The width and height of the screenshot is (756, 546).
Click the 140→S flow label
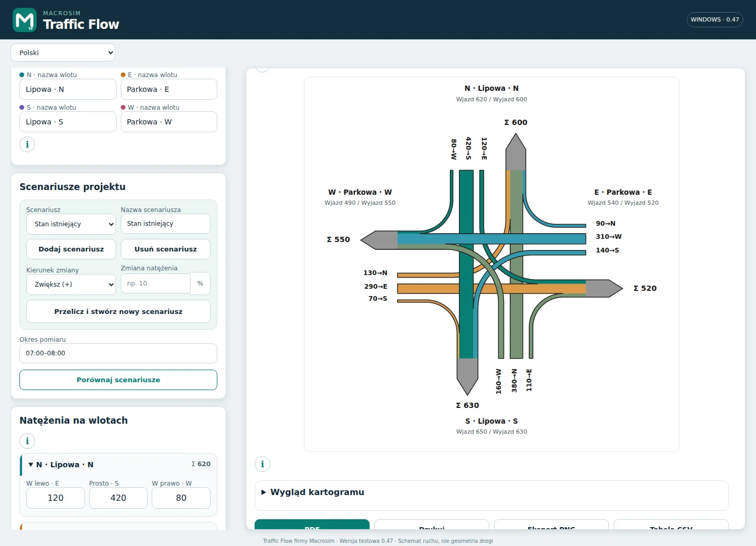607,250
